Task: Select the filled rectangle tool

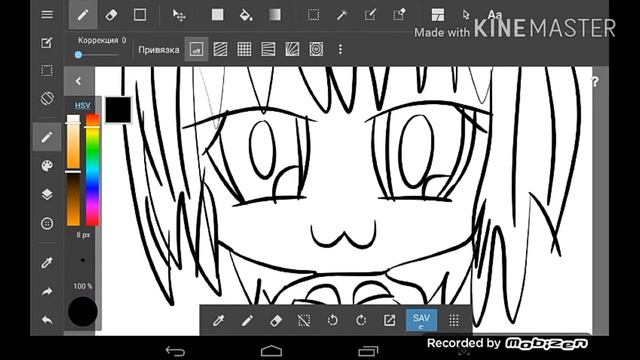Action: 217,15
